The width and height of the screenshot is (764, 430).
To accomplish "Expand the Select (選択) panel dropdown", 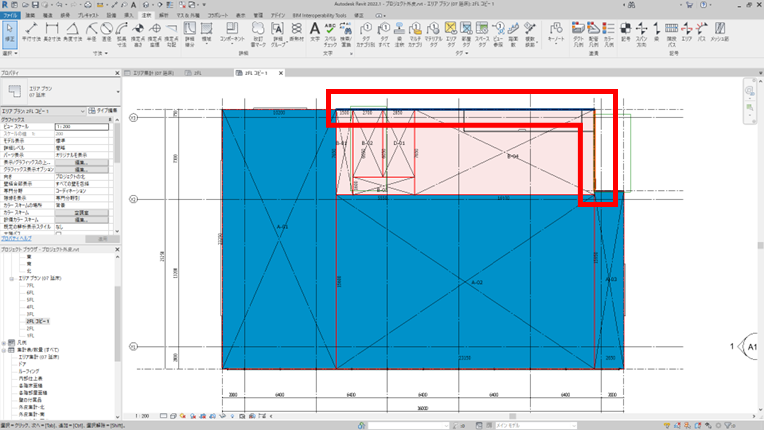I will pyautogui.click(x=10, y=53).
